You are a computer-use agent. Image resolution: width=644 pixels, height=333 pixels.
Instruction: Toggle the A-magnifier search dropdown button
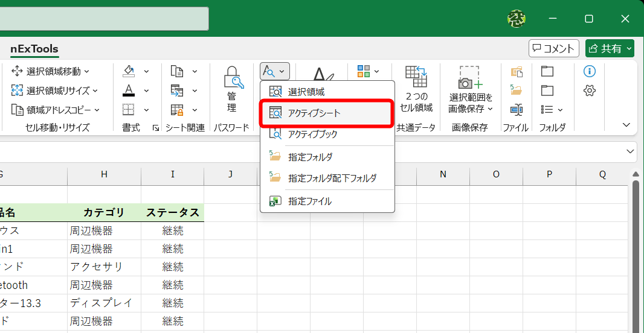pyautogui.click(x=275, y=71)
